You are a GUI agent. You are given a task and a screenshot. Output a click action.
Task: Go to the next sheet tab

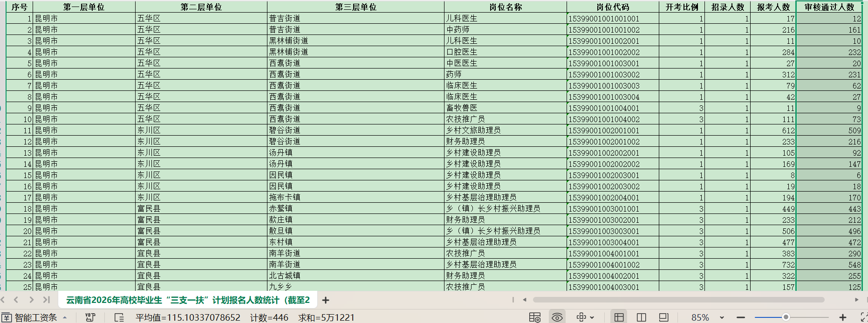tap(31, 300)
